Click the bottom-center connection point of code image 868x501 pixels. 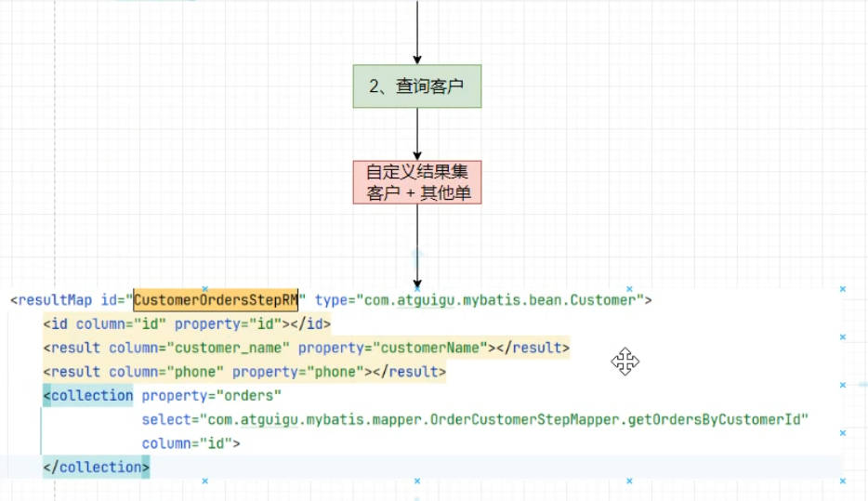(417, 481)
